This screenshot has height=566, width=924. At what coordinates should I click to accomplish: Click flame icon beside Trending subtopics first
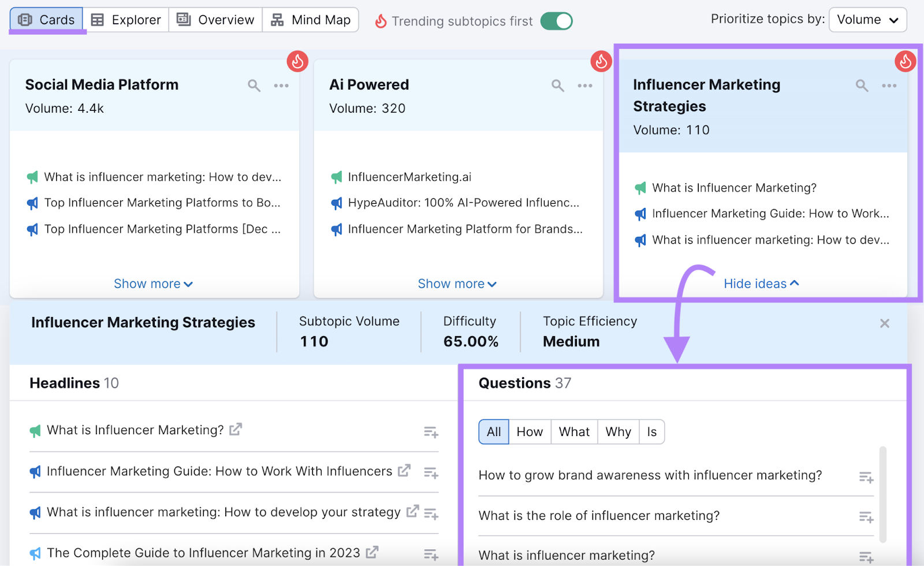tap(381, 21)
